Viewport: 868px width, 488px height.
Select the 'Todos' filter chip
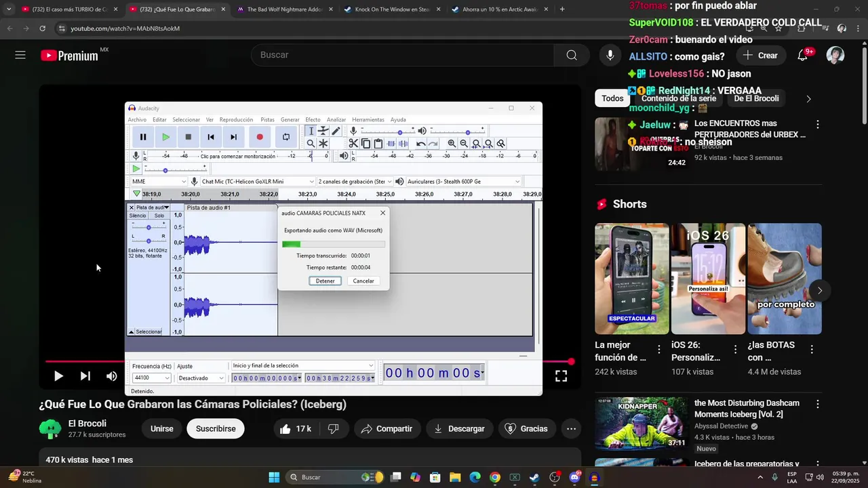[x=612, y=98]
